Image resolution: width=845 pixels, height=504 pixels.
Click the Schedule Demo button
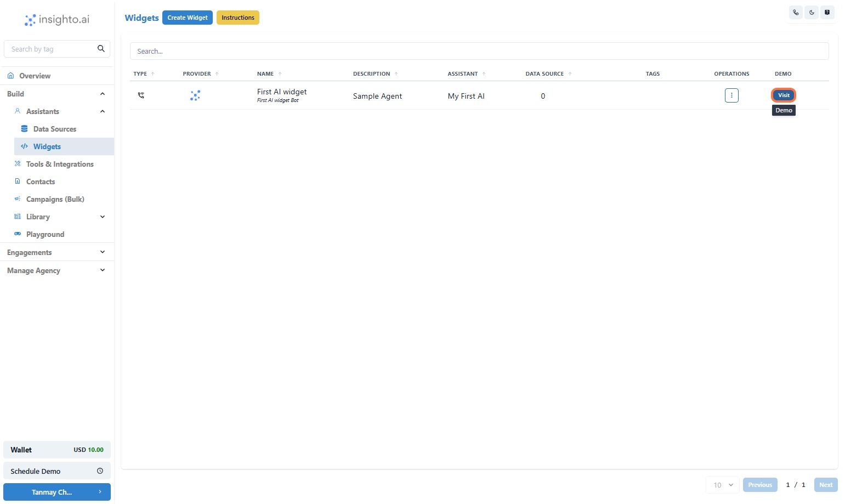click(57, 471)
